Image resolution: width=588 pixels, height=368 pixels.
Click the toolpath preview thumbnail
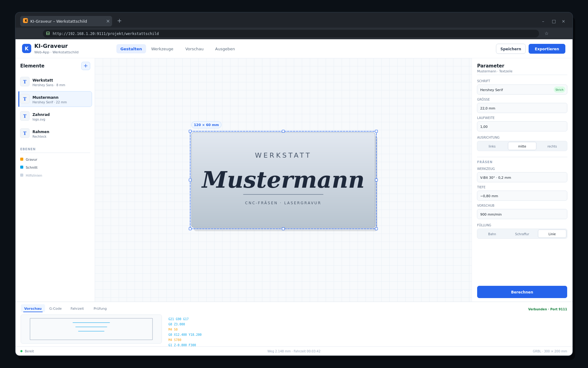pos(91,329)
